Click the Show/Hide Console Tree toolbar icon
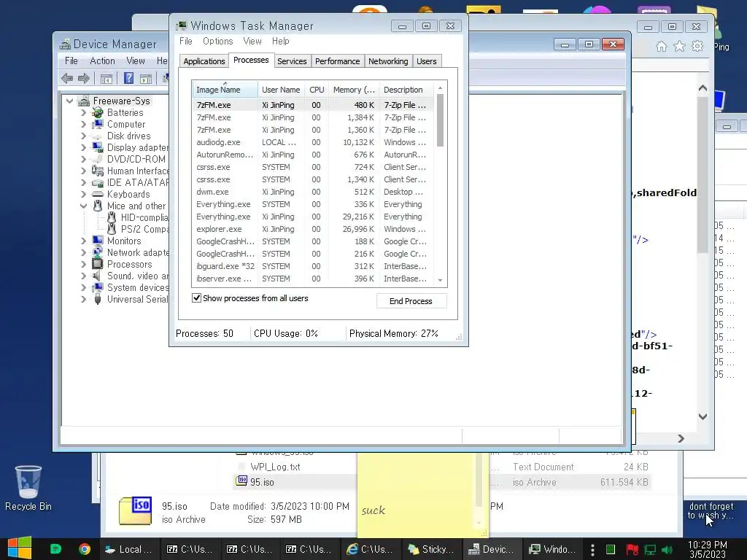The height and width of the screenshot is (560, 747). coord(107,79)
